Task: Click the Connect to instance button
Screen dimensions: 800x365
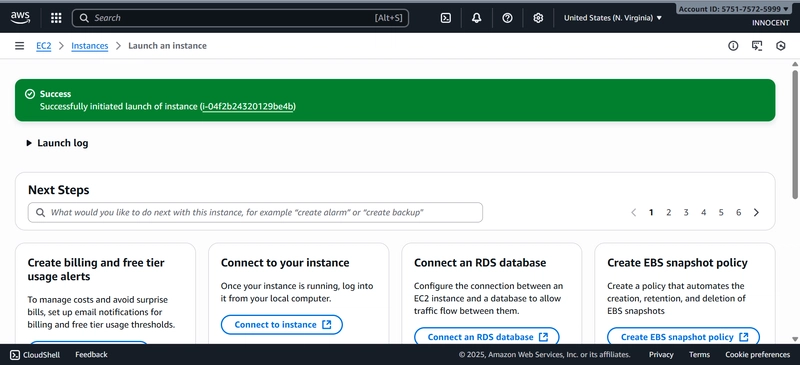Action: click(x=282, y=325)
